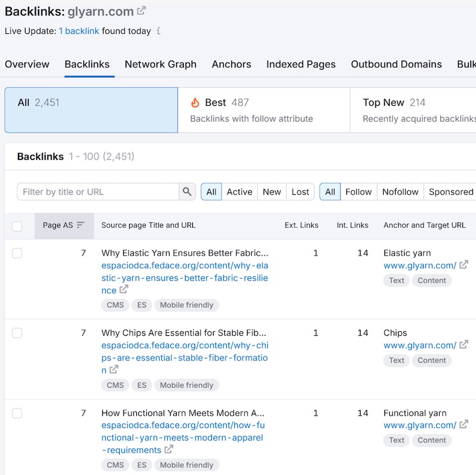This screenshot has height=475, width=476.
Task: Open the Anchors tab
Action: [231, 64]
